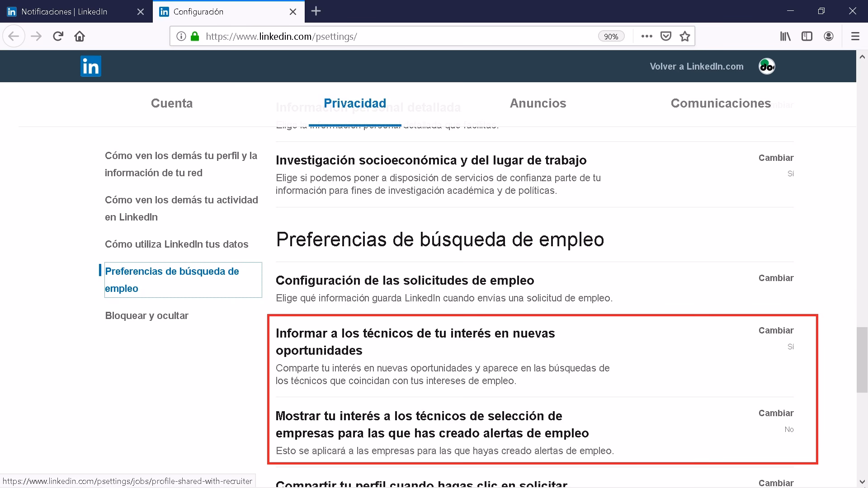Click the security lock icon
Viewport: 868px width, 488px height.
coord(195,36)
